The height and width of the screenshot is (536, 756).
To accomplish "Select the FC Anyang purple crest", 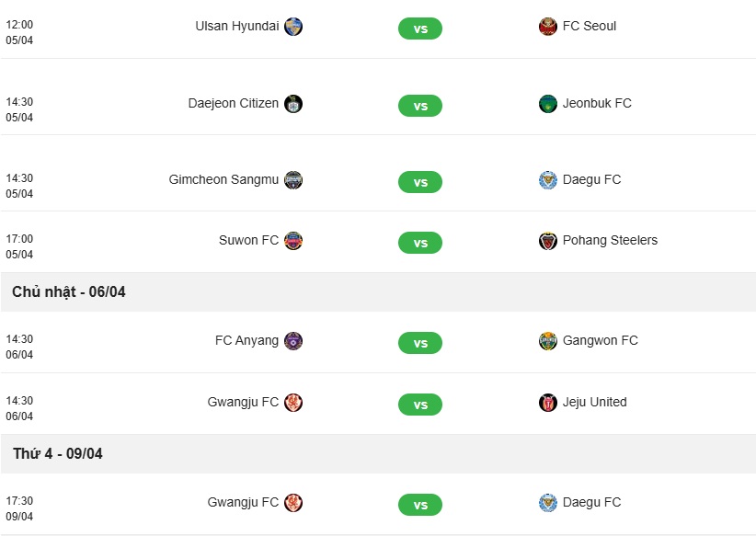I will pyautogui.click(x=293, y=341).
